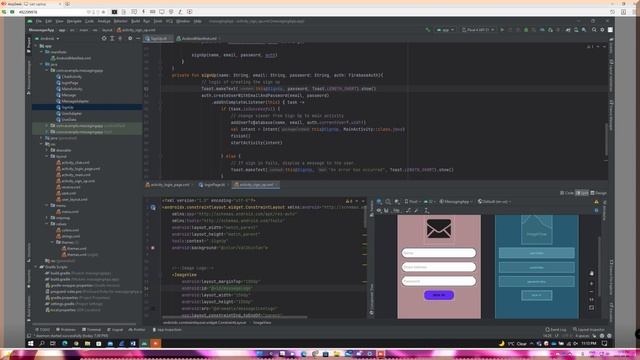Open Search Everywhere magnifier in main toolbar
This screenshot has height=360, width=640.
(594, 30)
